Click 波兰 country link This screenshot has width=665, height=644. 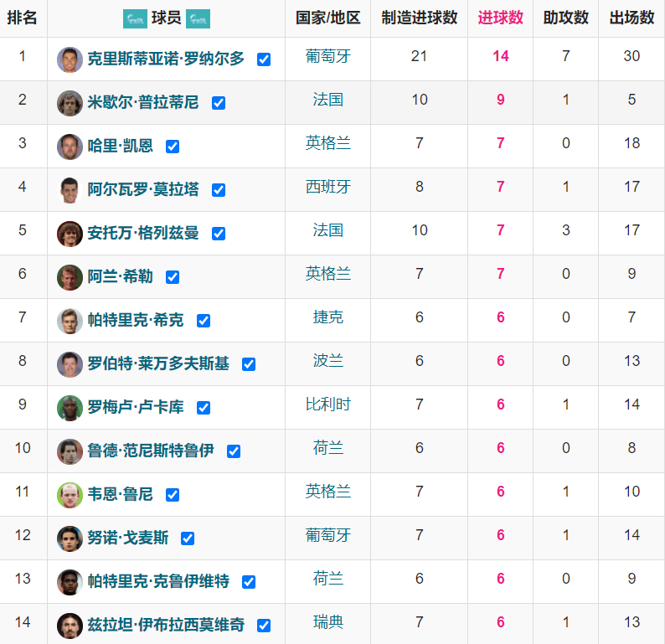tap(327, 361)
